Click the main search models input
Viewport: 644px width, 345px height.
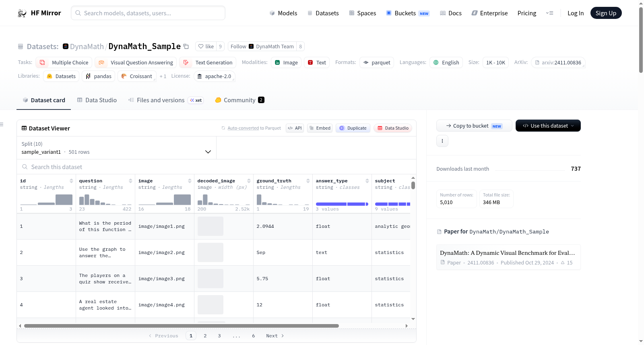[x=148, y=13]
